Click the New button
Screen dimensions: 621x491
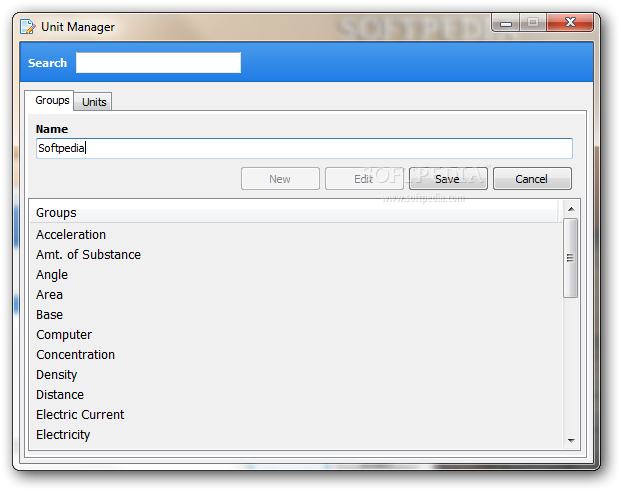click(280, 179)
